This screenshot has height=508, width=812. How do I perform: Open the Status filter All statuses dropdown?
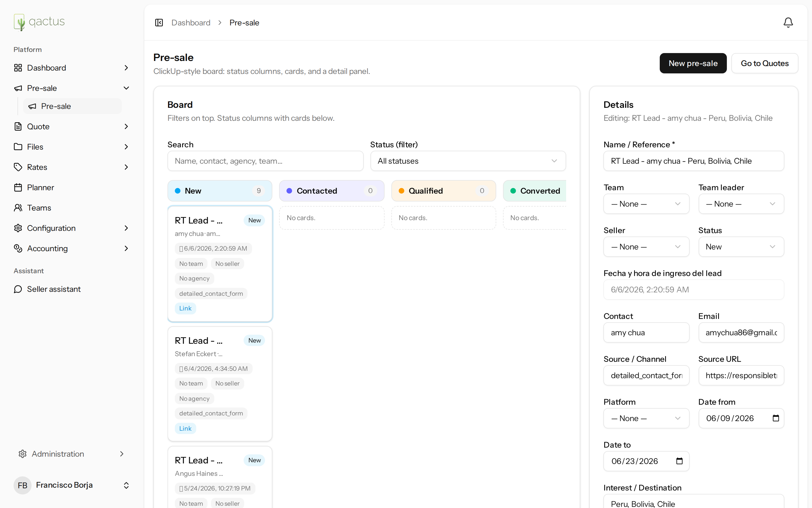click(468, 161)
